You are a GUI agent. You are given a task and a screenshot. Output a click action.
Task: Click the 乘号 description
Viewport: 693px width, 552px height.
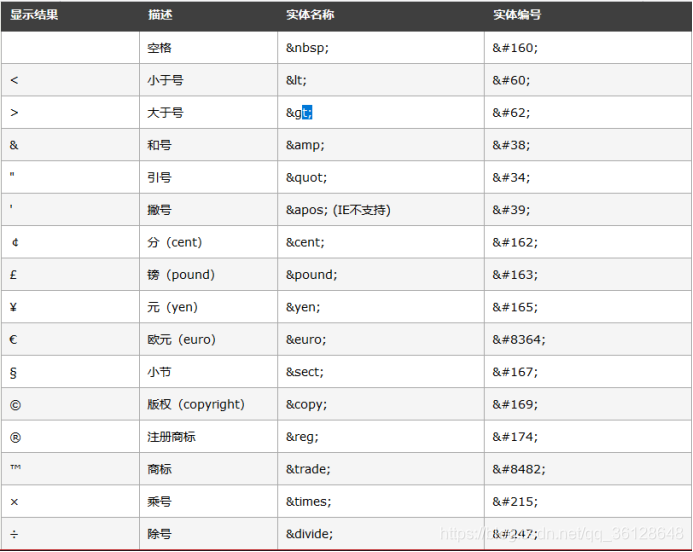(x=160, y=502)
